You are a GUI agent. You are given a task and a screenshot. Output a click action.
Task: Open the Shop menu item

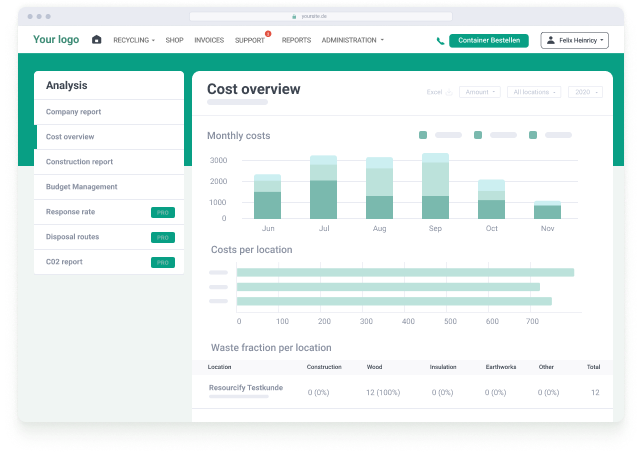click(x=174, y=40)
